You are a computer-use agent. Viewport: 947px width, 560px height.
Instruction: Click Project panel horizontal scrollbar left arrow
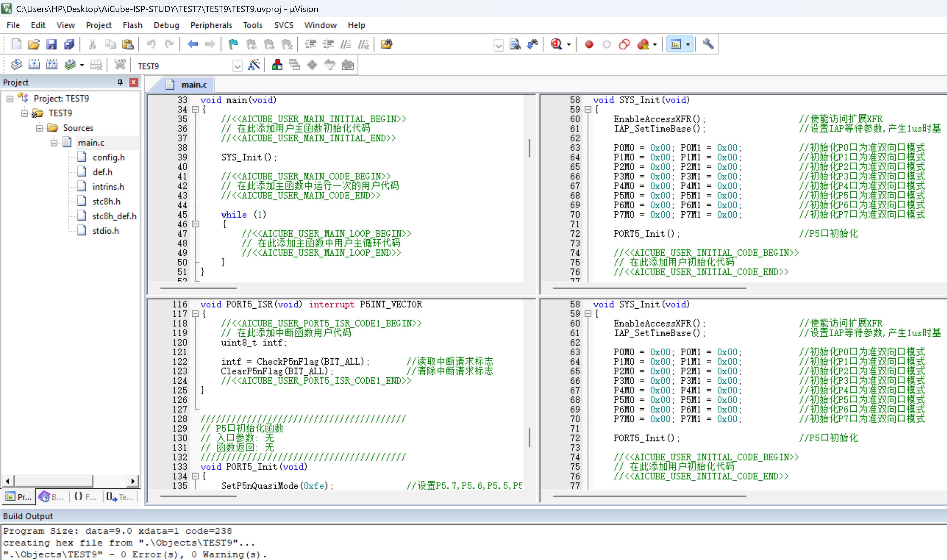click(8, 481)
